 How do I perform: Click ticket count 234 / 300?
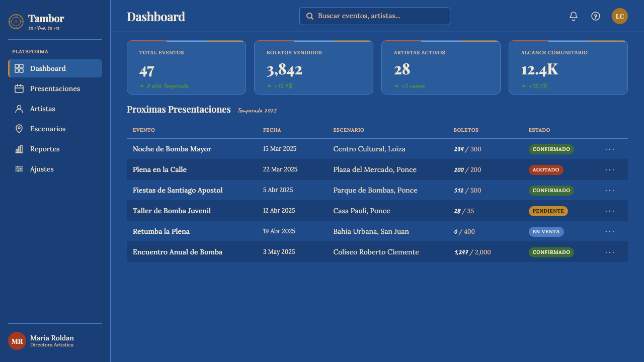click(x=467, y=149)
